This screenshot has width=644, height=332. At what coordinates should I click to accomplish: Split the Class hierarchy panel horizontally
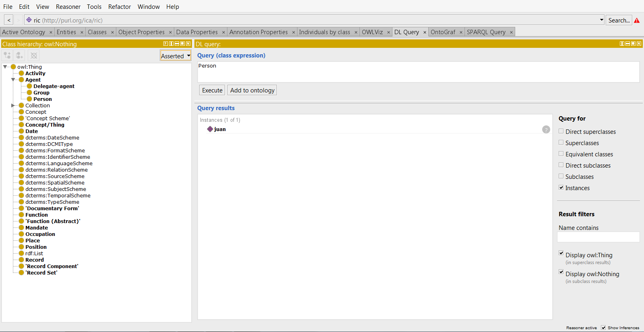pyautogui.click(x=177, y=44)
